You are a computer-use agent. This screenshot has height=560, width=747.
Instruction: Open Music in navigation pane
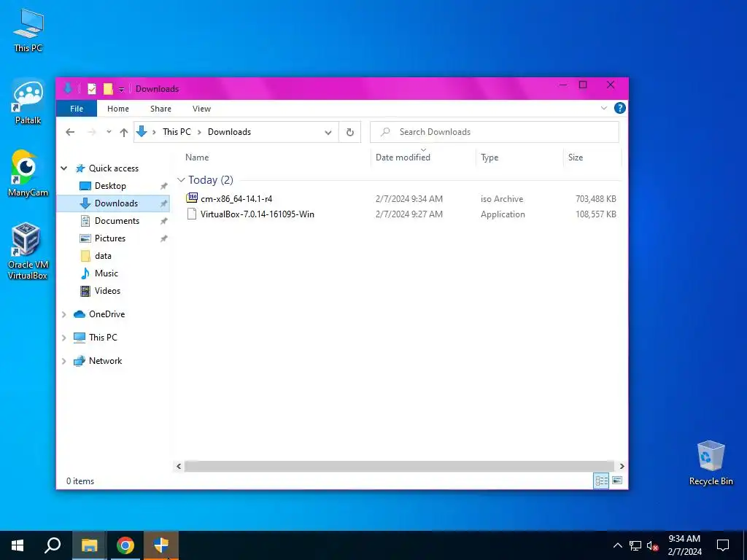[x=107, y=273]
